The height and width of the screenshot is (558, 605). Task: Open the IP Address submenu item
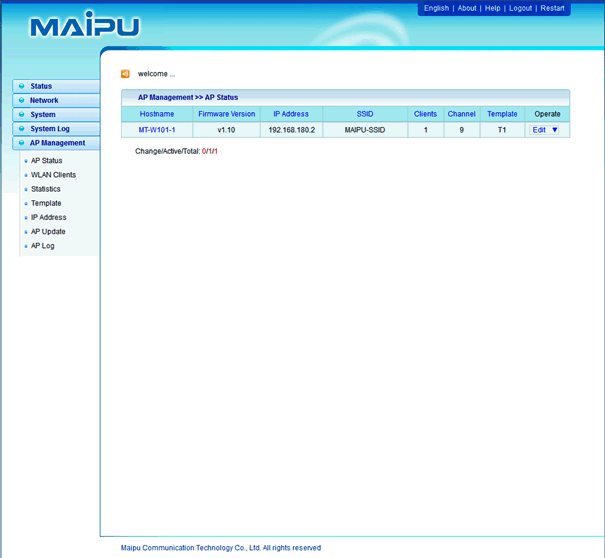[49, 217]
